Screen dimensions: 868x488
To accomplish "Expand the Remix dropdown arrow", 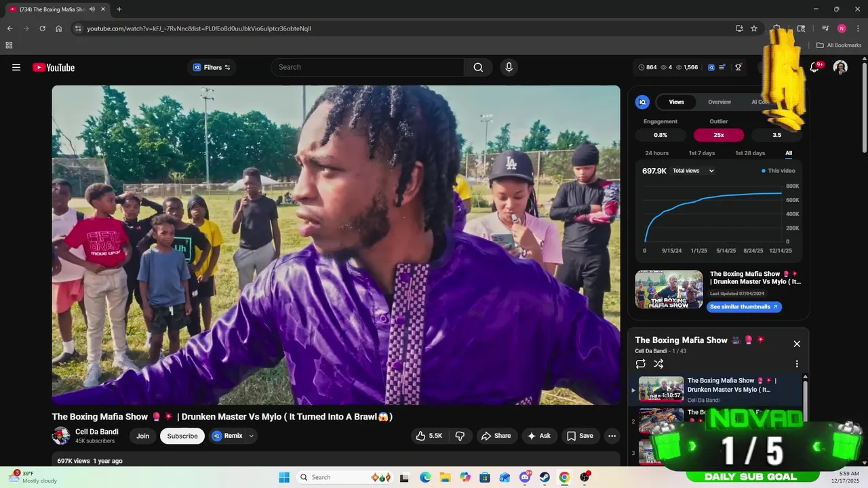I will (251, 436).
